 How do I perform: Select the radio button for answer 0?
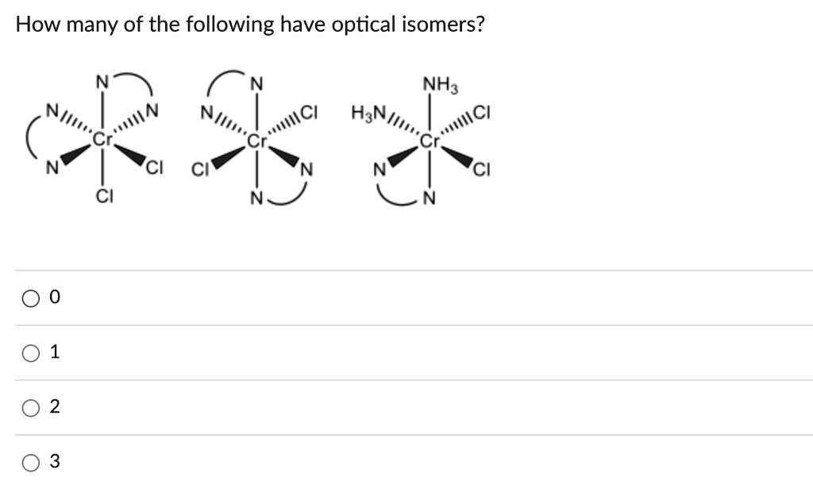31,298
